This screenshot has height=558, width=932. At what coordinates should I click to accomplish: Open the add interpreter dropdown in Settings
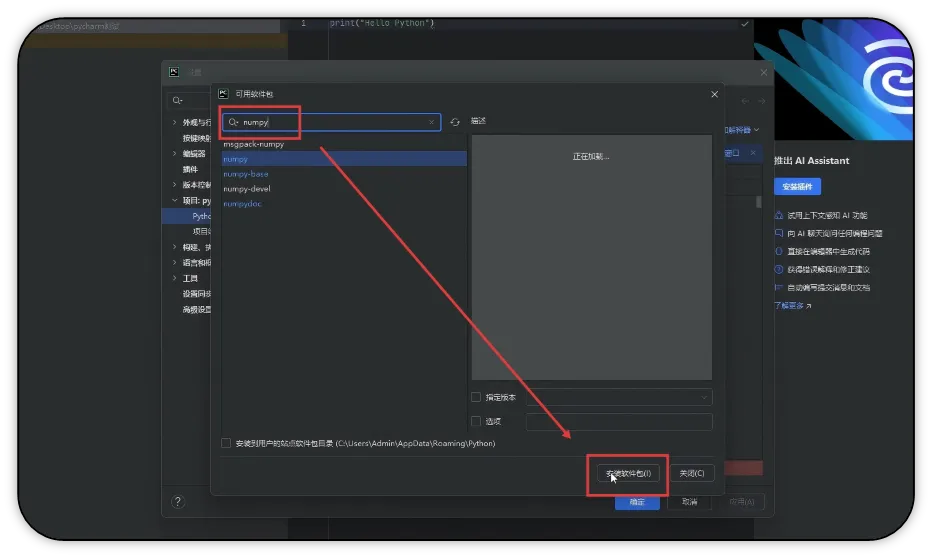point(742,130)
